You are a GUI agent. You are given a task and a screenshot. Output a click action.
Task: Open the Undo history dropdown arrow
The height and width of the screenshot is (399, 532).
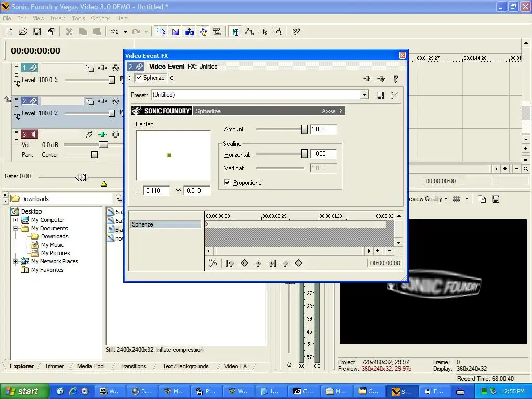[x=125, y=32]
